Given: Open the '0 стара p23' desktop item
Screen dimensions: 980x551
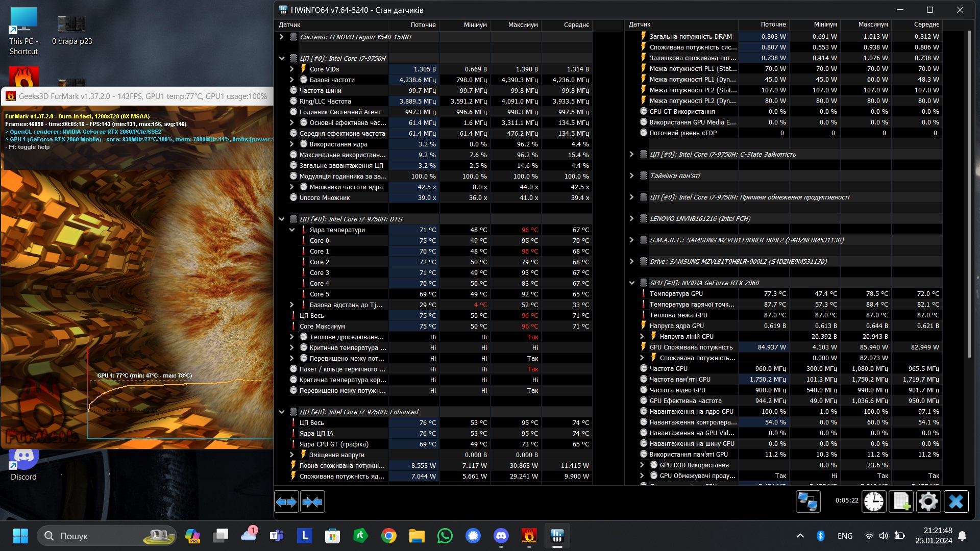Looking at the screenshot, I should 72,30.
